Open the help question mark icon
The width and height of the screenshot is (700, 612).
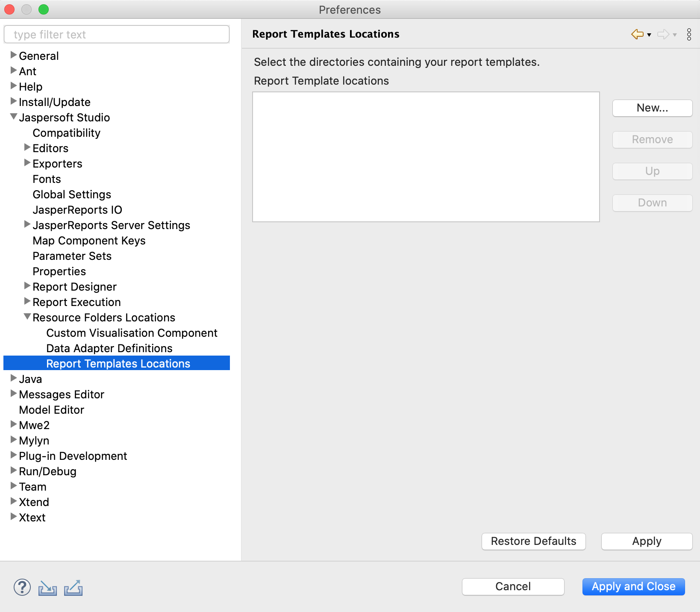click(22, 587)
